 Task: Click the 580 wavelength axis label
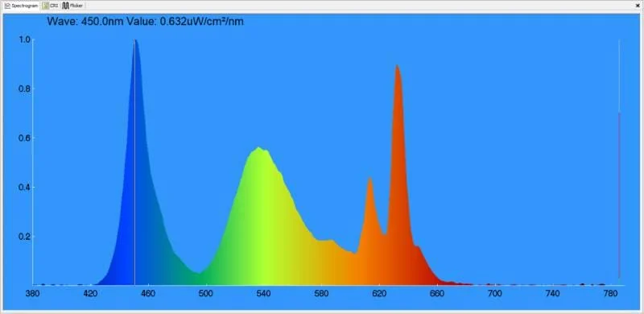coord(321,294)
